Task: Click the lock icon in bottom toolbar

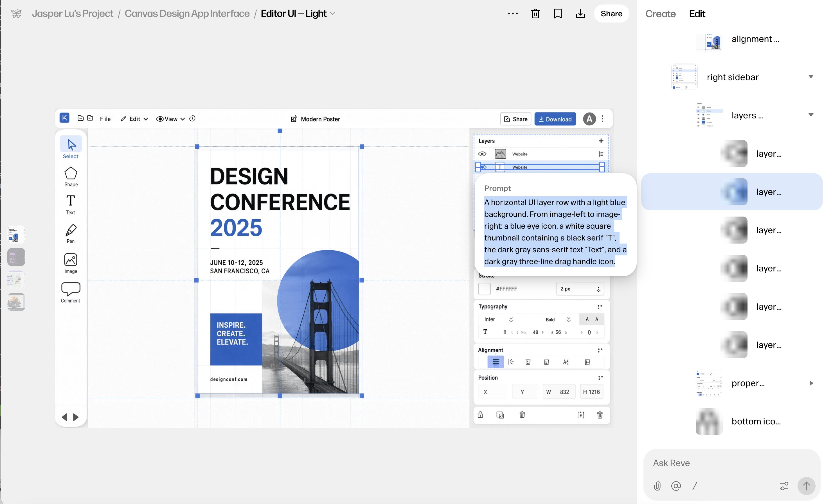Action: [481, 415]
